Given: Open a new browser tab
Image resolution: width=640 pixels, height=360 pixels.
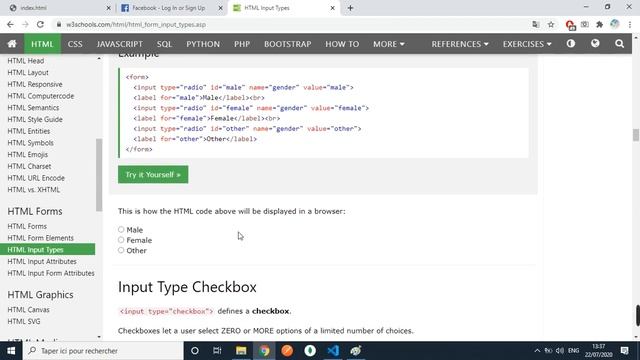Looking at the screenshot, I should [x=350, y=8].
